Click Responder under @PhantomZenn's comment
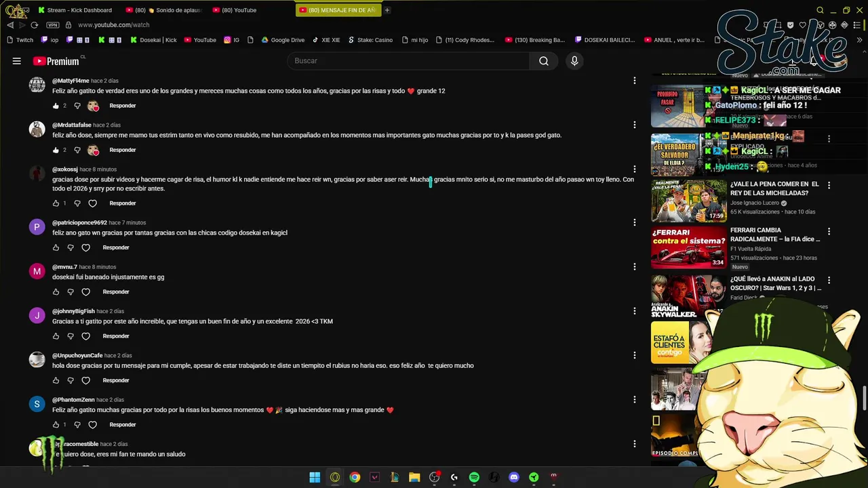Image resolution: width=868 pixels, height=488 pixels. [x=123, y=425]
